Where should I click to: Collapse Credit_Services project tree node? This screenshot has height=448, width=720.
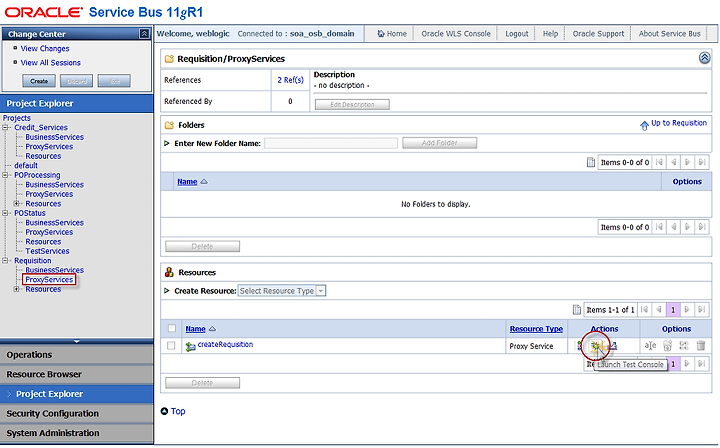5,127
